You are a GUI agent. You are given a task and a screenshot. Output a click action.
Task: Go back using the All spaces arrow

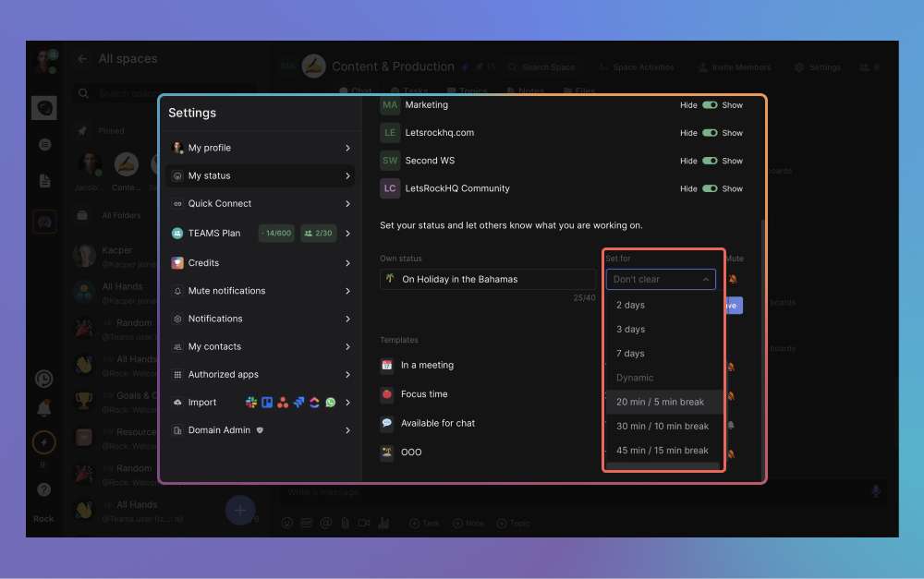pyautogui.click(x=82, y=59)
